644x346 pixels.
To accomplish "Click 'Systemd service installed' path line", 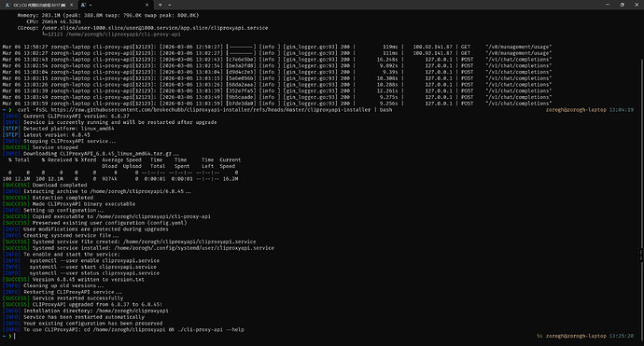I will [x=138, y=248].
